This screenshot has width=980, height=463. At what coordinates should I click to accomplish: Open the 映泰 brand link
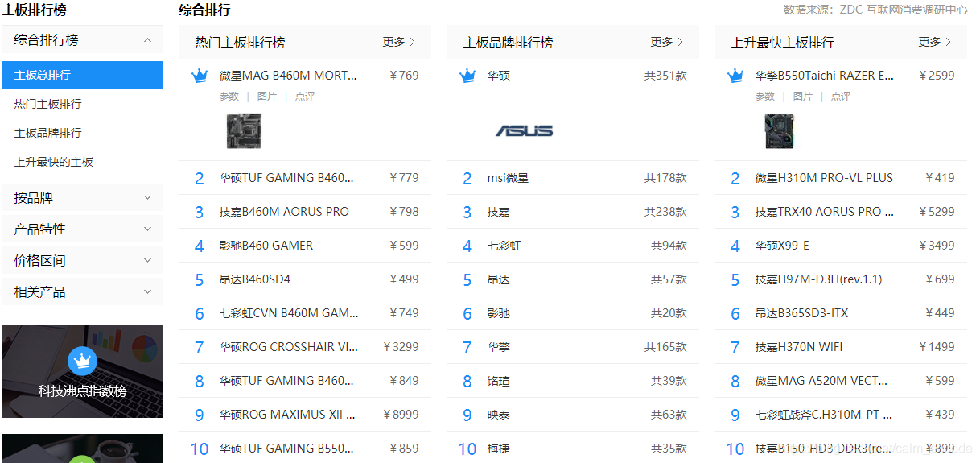coord(498,415)
